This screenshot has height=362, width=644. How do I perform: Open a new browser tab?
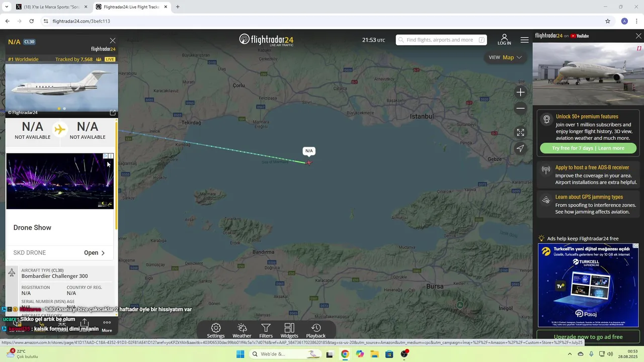coord(178,7)
